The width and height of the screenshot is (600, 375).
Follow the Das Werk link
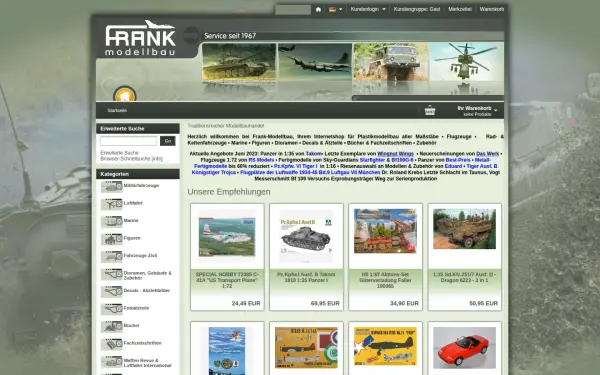[488, 154]
